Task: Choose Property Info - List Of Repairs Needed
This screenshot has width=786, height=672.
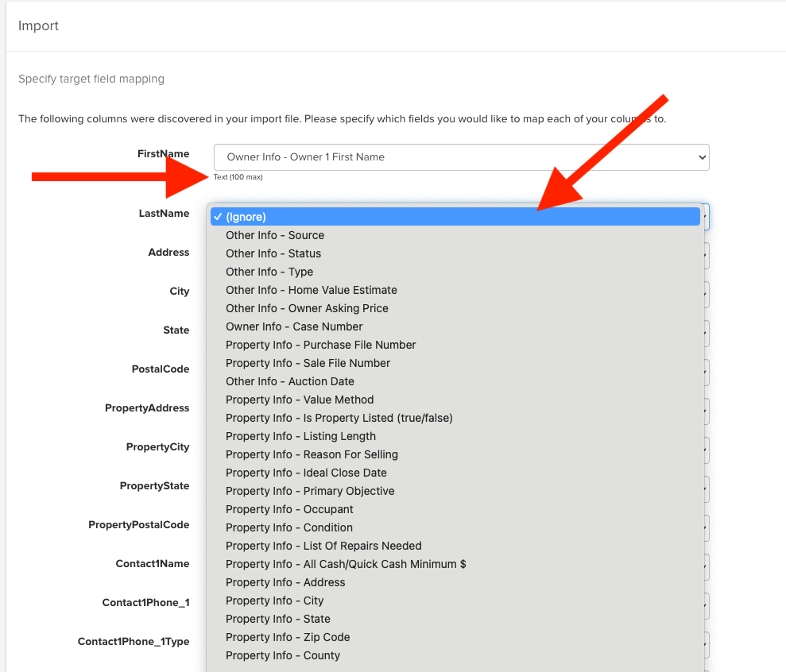Action: tap(323, 546)
